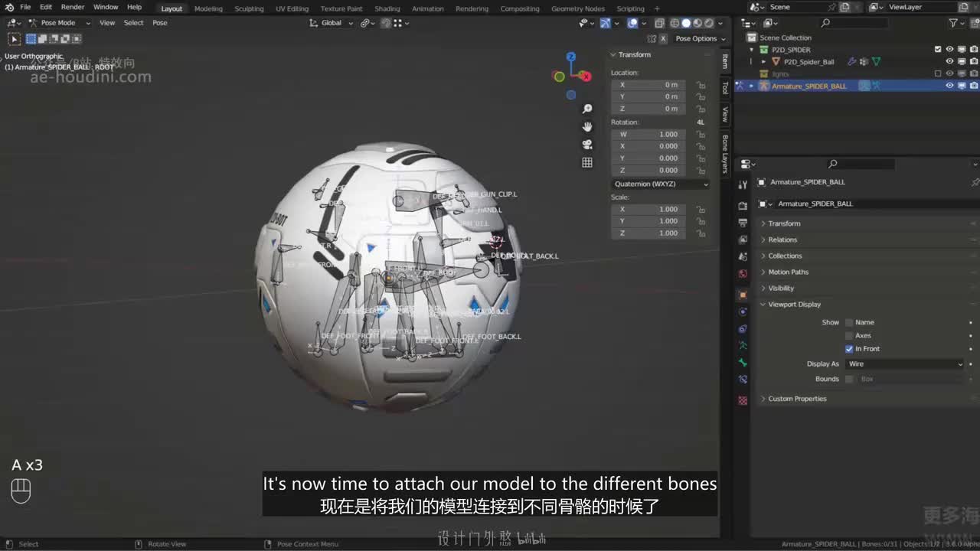Image resolution: width=980 pixels, height=551 pixels.
Task: Click the Select menu in viewport header
Action: (133, 23)
